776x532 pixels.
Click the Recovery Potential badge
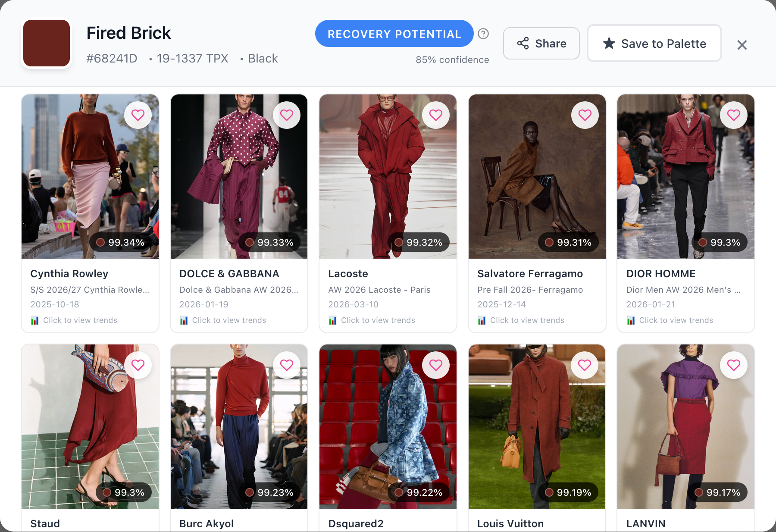pos(394,34)
